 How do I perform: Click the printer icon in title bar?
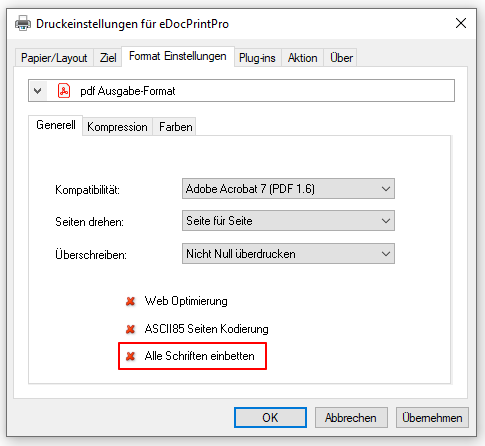[23, 23]
